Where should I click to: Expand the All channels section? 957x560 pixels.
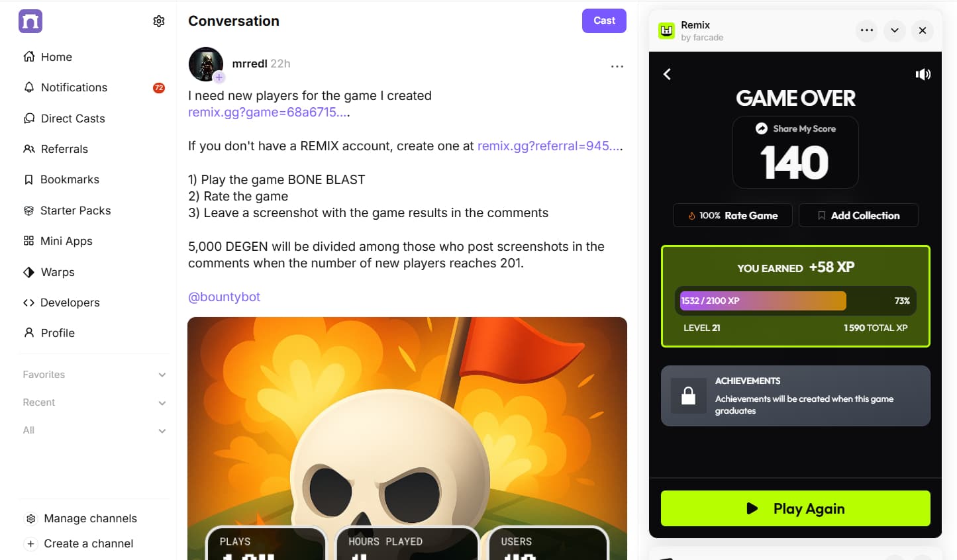click(94, 430)
